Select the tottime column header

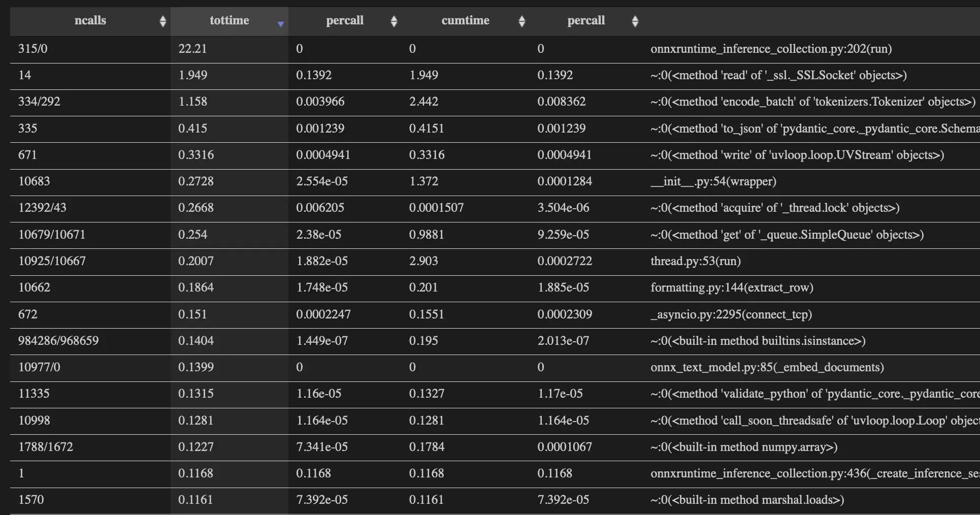(229, 21)
